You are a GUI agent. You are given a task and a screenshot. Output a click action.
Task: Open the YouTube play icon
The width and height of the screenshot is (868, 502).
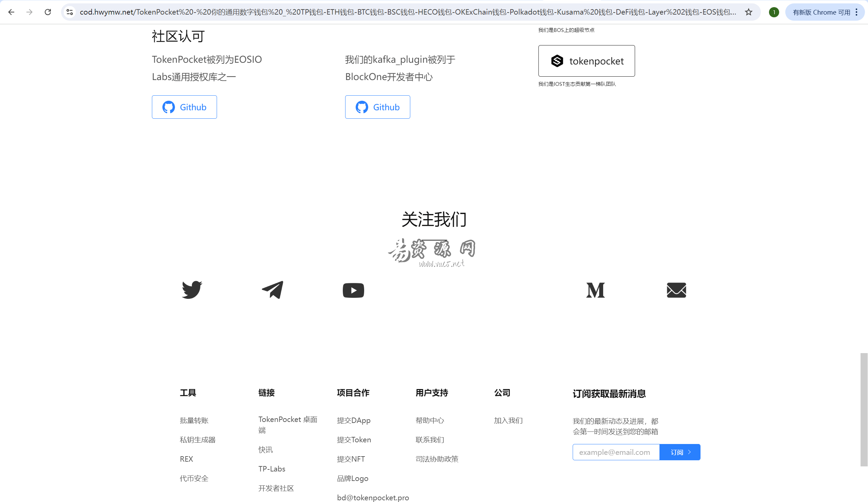[x=353, y=290]
